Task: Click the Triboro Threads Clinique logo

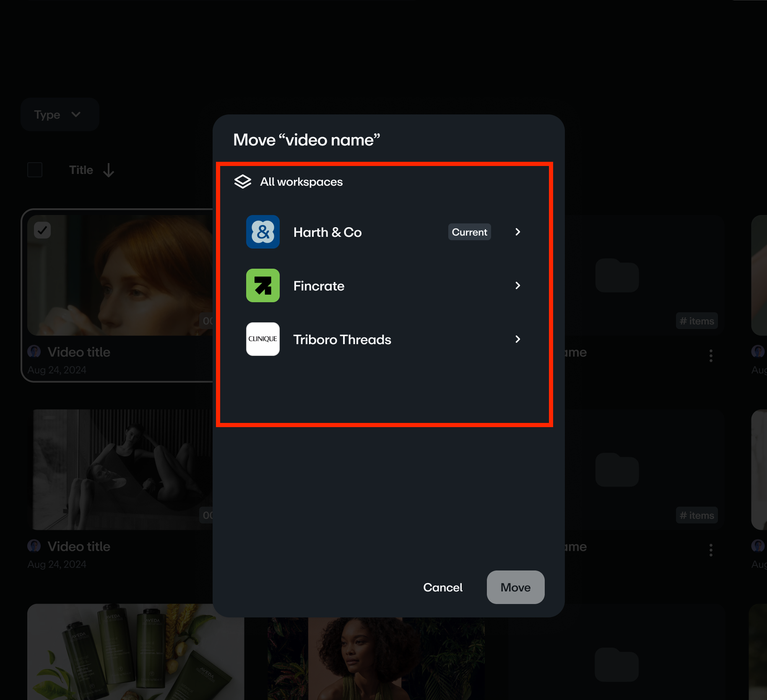Action: [x=263, y=339]
